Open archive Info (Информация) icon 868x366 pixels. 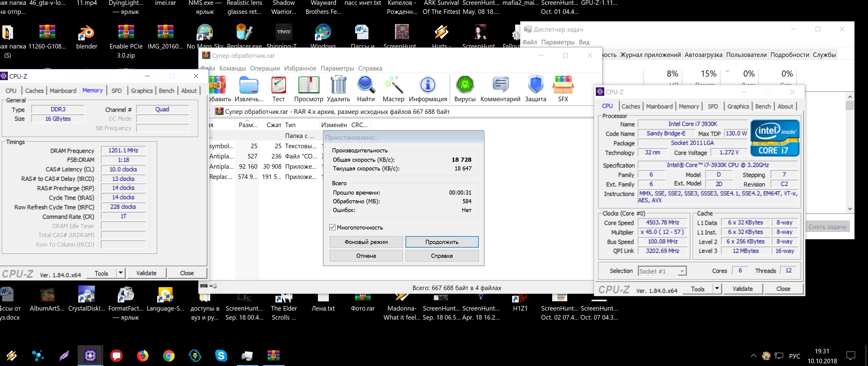[x=428, y=85]
